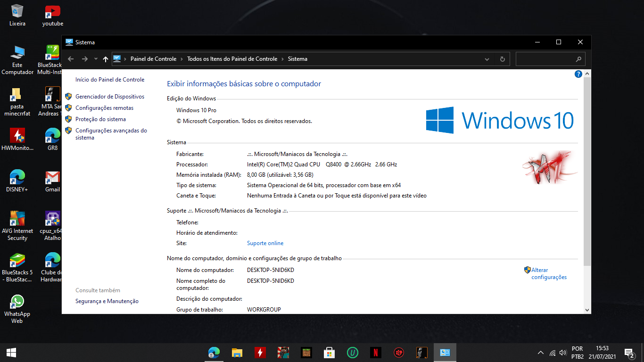Click the computer icon in the address bar
The height and width of the screenshot is (362, 644).
point(117,59)
